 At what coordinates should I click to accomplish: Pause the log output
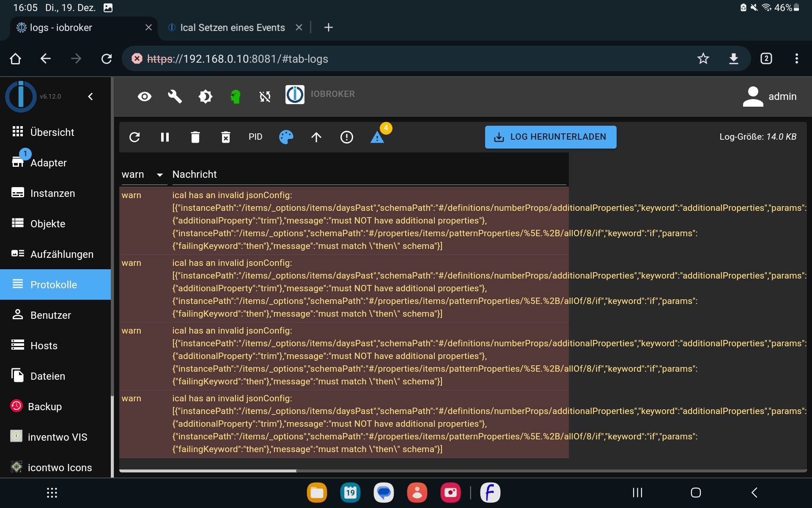point(165,137)
